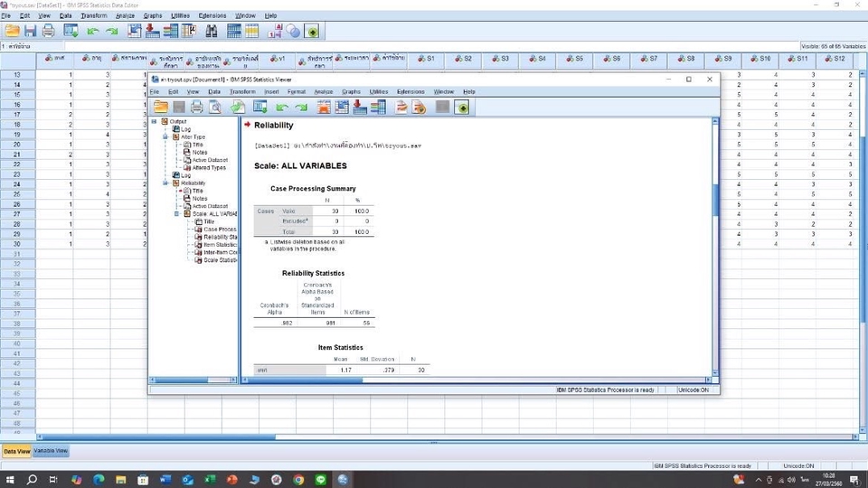Open Utilities menu in the Data Editor
This screenshot has width=868, height=488.
[x=180, y=15]
